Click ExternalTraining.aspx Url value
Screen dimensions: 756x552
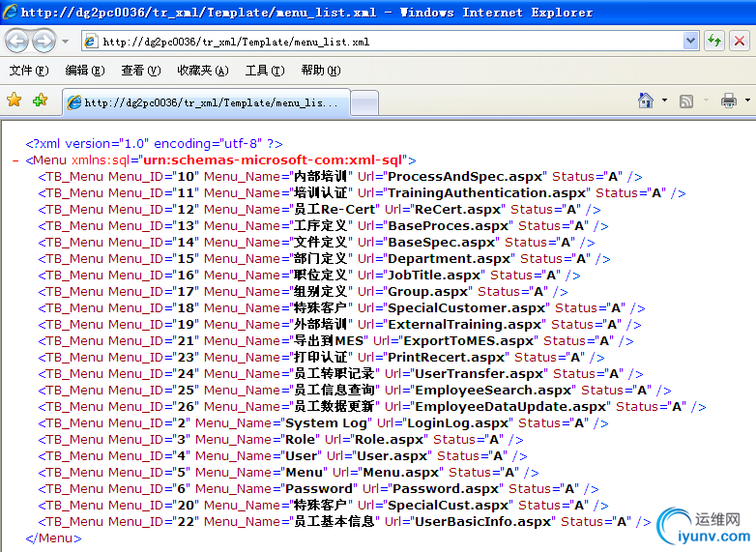464,324
